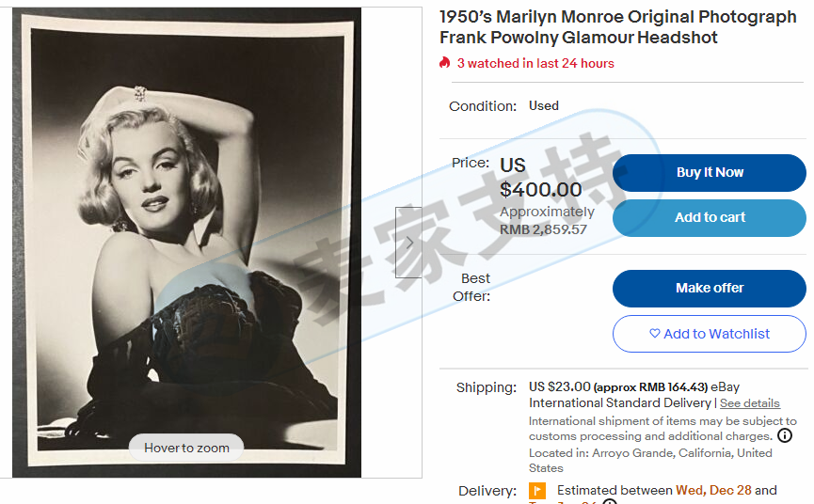This screenshot has width=814, height=504.
Task: Click the Approximately RMB 2,859.57 conversion text
Action: pos(547,220)
